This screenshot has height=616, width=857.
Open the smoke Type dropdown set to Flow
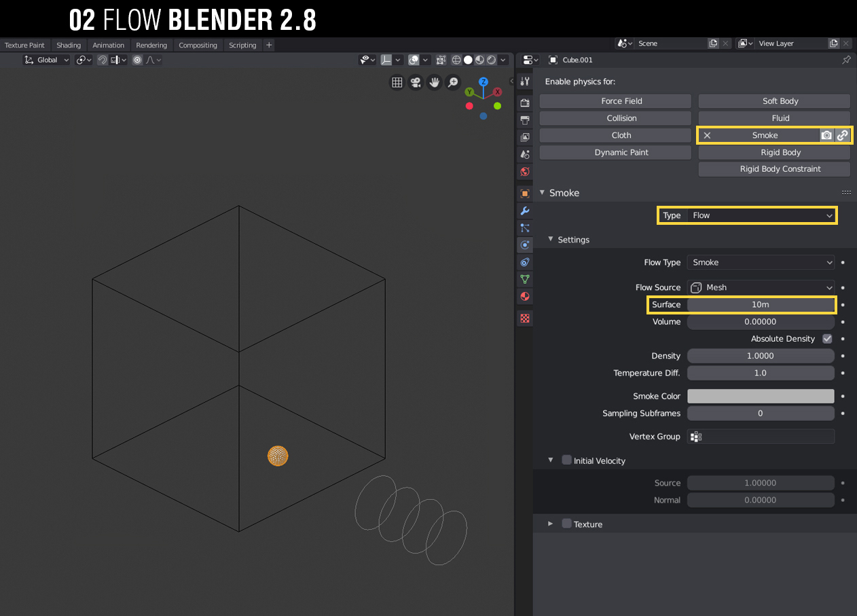(761, 215)
